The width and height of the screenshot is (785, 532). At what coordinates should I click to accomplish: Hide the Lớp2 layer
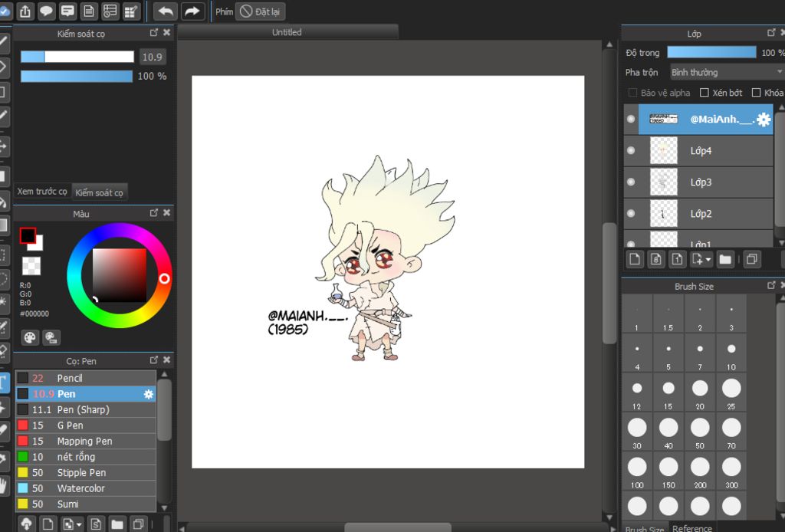(x=631, y=213)
